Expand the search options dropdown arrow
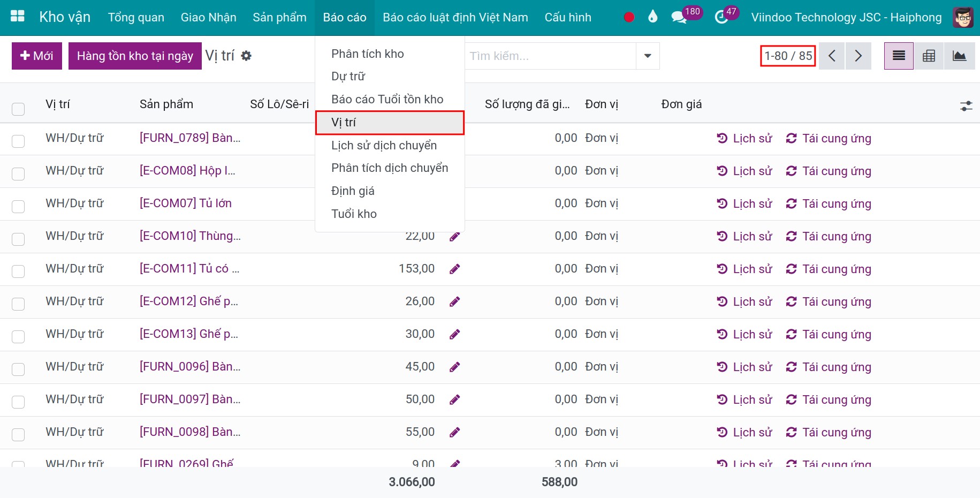 click(x=648, y=56)
